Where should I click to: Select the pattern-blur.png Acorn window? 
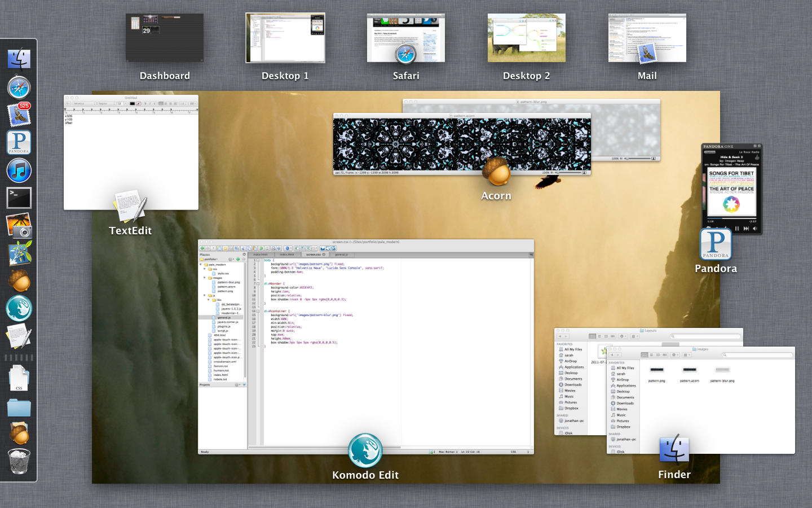pos(626,131)
